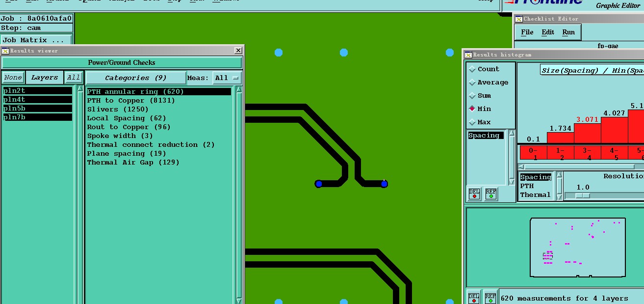Open Edit menu in Checklist Editor

548,32
